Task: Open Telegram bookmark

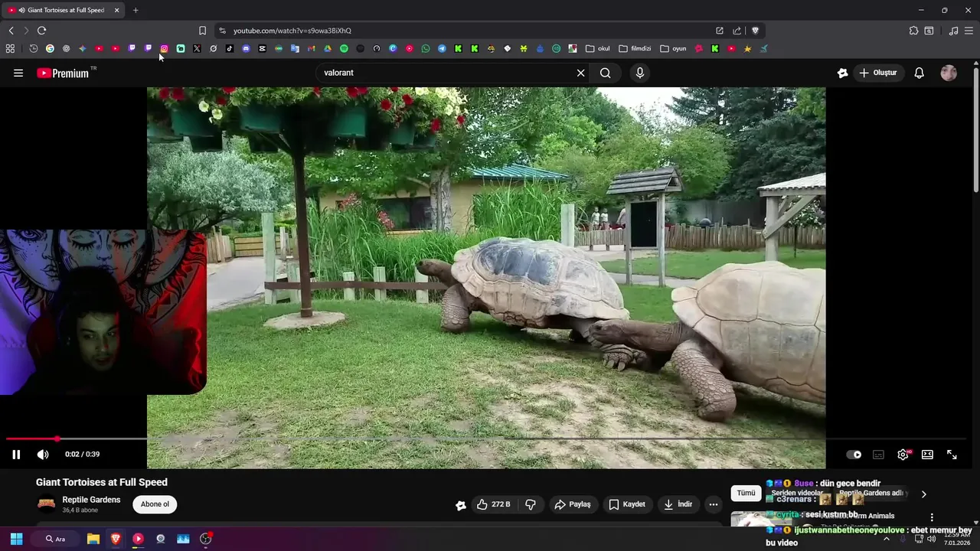Action: coord(442,48)
